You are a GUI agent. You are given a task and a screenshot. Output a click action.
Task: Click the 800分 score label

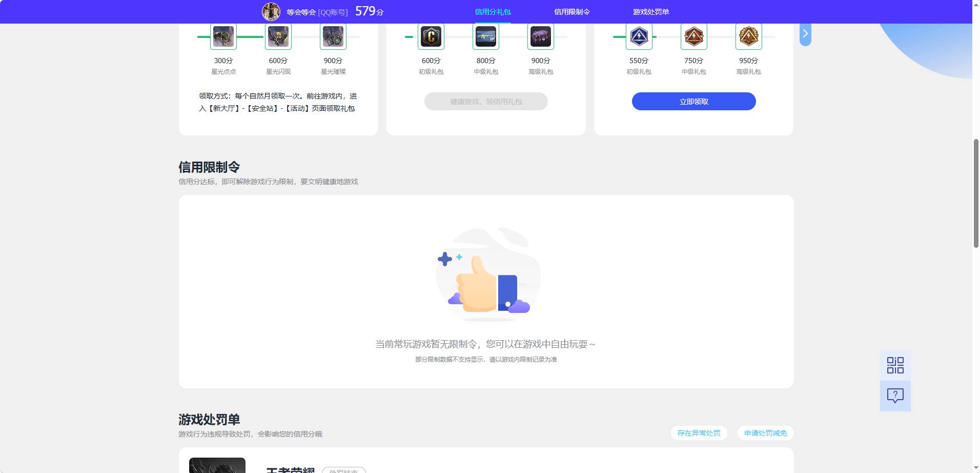click(486, 61)
